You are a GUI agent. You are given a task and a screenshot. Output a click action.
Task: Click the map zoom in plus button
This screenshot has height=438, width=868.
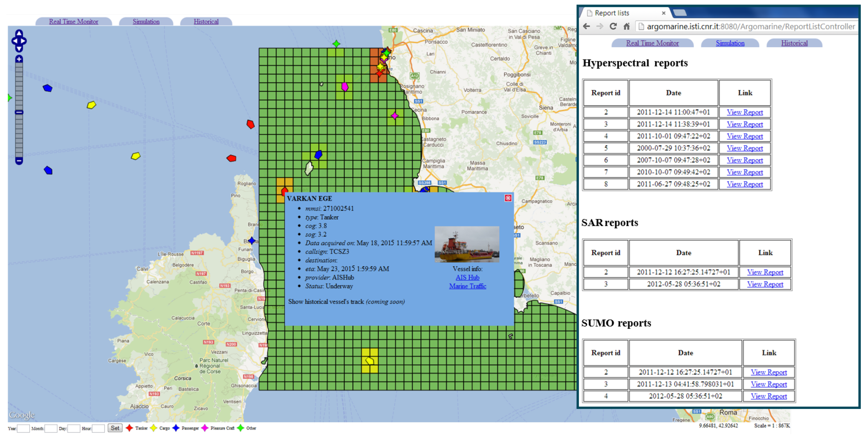pyautogui.click(x=19, y=59)
